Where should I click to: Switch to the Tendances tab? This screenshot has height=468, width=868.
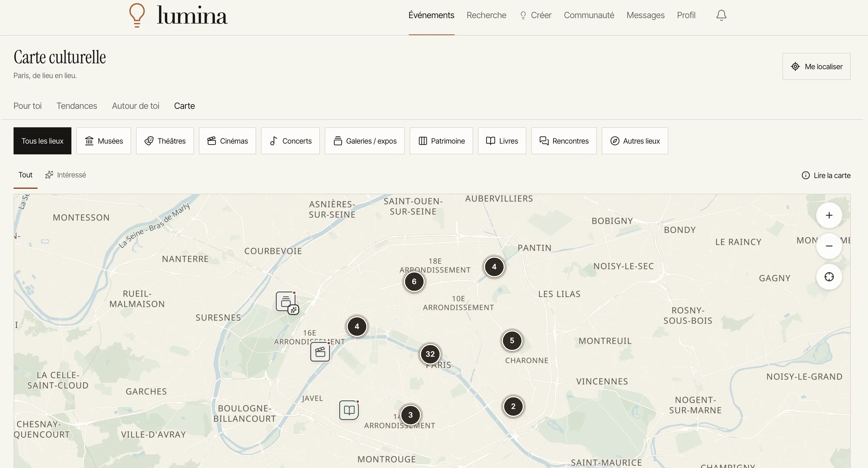tap(77, 106)
